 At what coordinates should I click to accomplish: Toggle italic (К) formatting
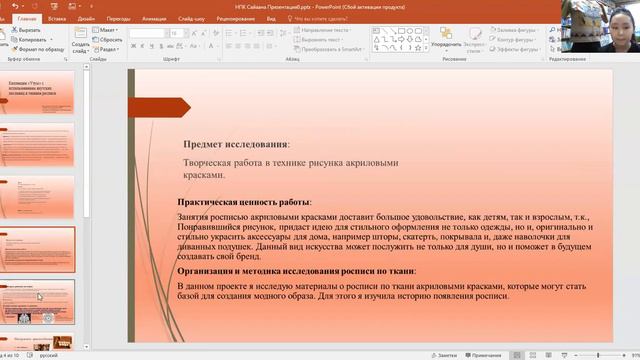[142, 46]
